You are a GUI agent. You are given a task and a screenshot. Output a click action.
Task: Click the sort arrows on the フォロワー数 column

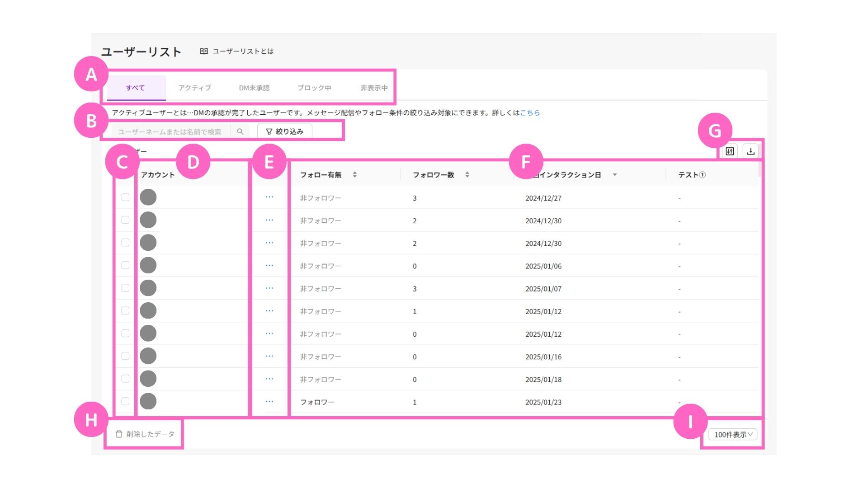[x=467, y=175]
